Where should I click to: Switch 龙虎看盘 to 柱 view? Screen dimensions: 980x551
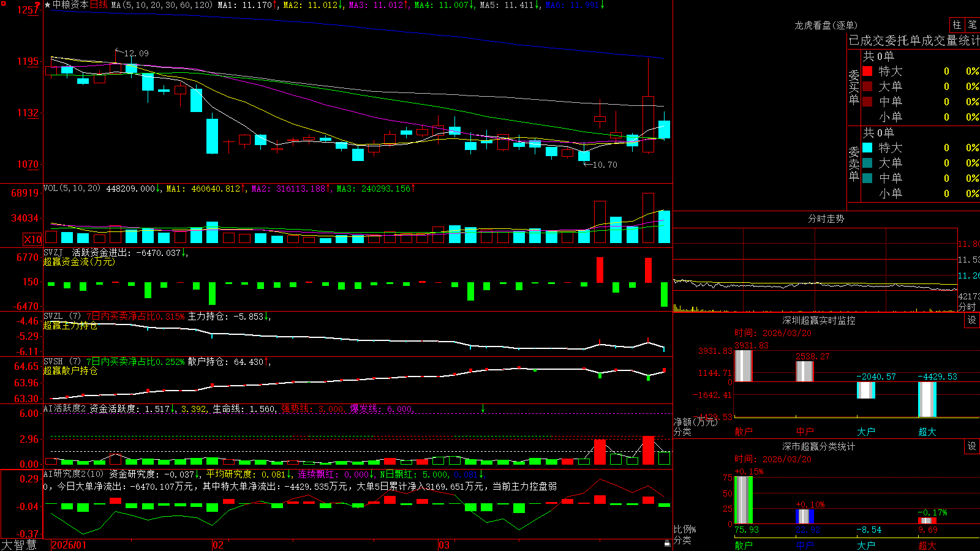(957, 24)
